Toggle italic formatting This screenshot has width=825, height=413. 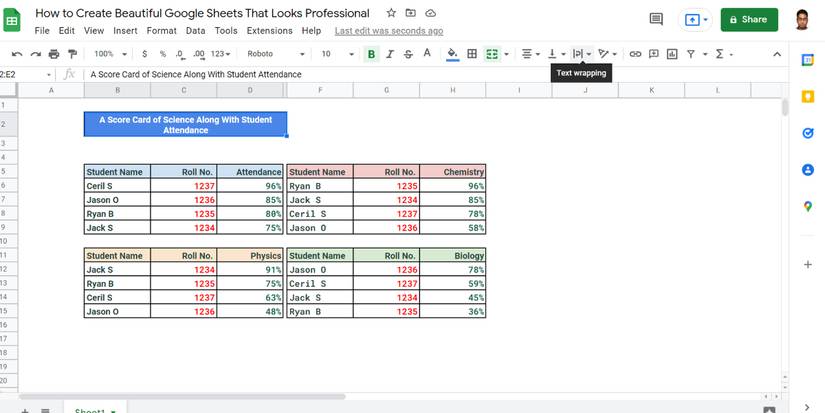(x=389, y=54)
